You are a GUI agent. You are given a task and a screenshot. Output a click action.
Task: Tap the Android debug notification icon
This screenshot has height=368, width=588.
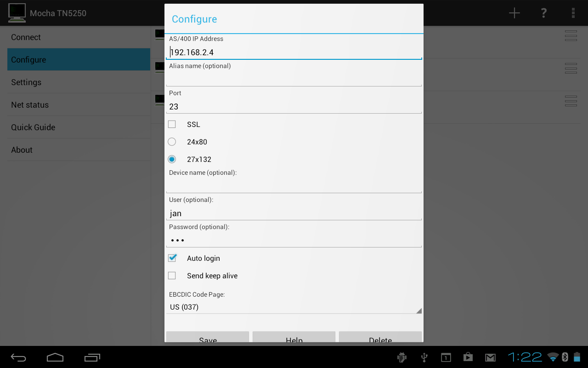(x=402, y=357)
